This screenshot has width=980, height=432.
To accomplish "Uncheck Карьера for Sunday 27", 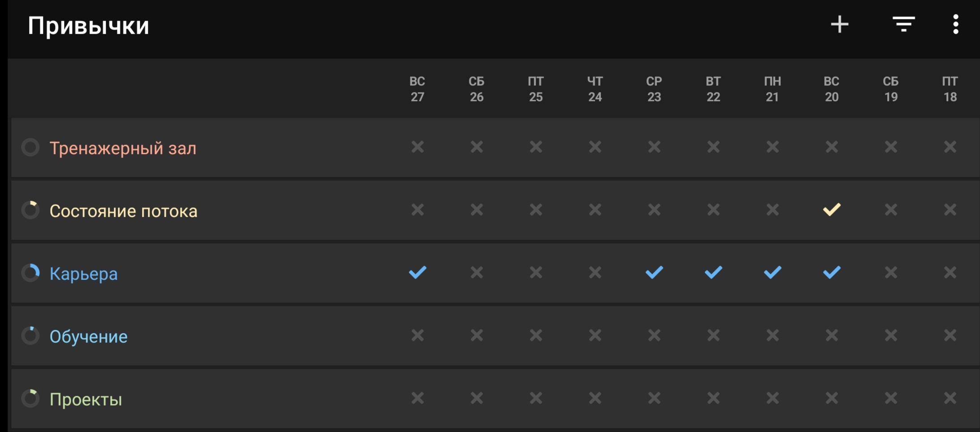I will pyautogui.click(x=417, y=272).
